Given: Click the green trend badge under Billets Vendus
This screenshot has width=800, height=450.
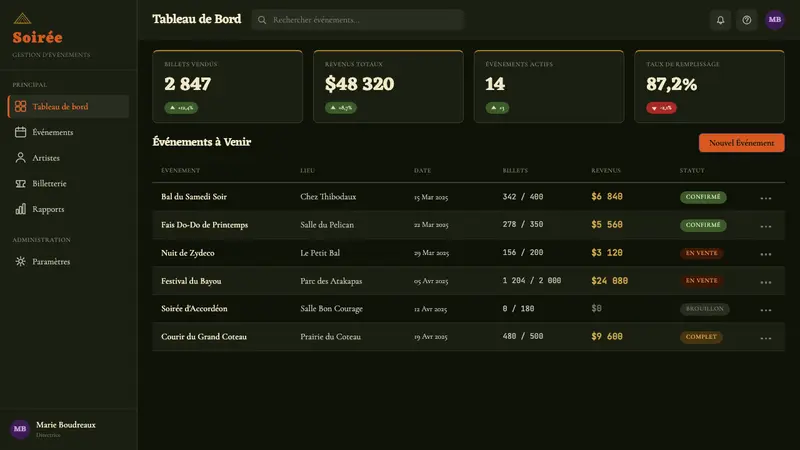Looking at the screenshot, I should 181,108.
